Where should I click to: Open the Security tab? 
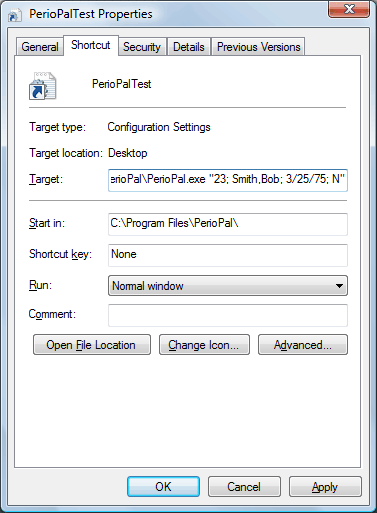pyautogui.click(x=142, y=47)
